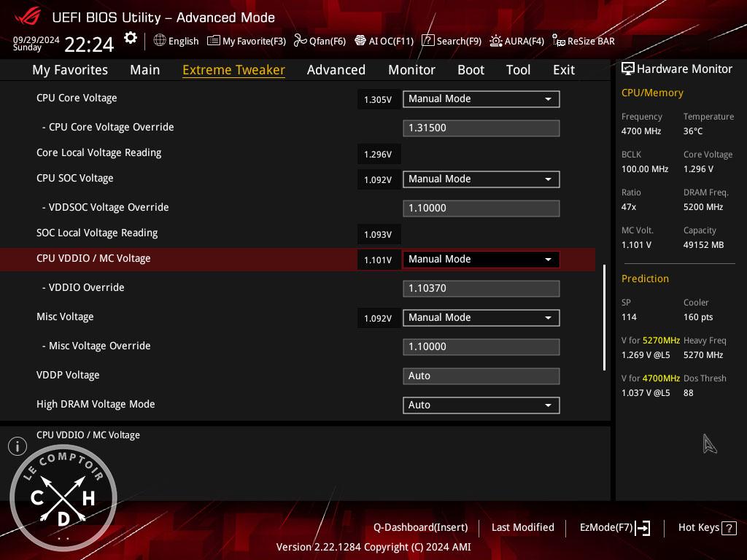Click the settings list vertical scrollbar
The width and height of the screenshot is (747, 560).
coord(604,317)
